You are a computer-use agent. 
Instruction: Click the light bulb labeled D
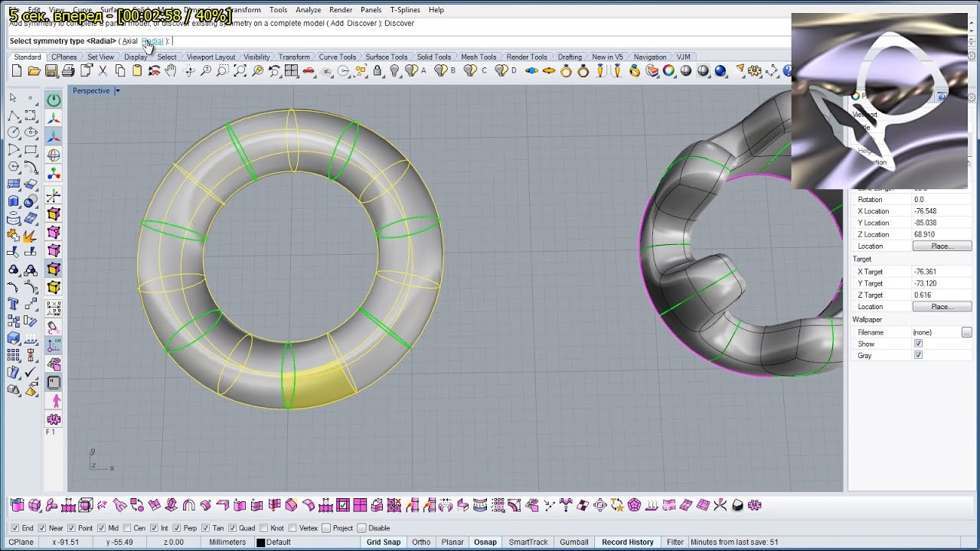(504, 71)
